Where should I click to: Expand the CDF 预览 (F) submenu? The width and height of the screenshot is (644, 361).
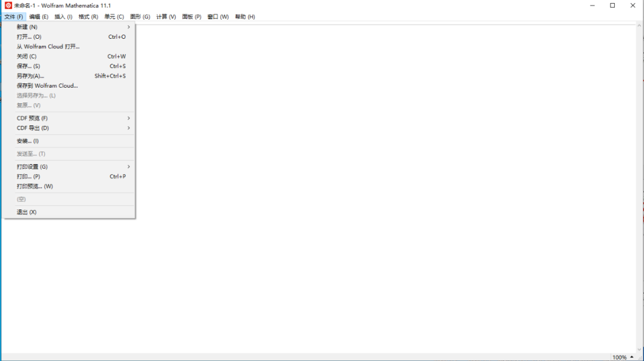[x=69, y=118]
